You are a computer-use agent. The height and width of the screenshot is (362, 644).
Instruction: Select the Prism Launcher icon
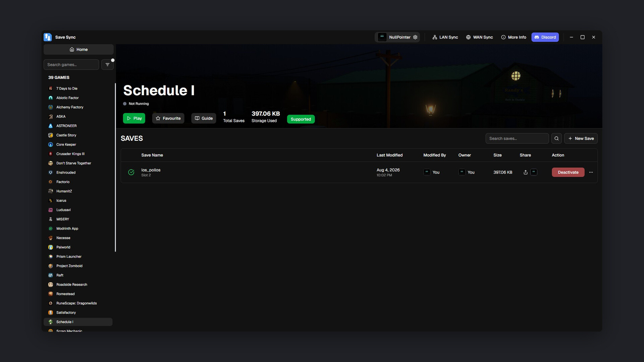point(51,257)
